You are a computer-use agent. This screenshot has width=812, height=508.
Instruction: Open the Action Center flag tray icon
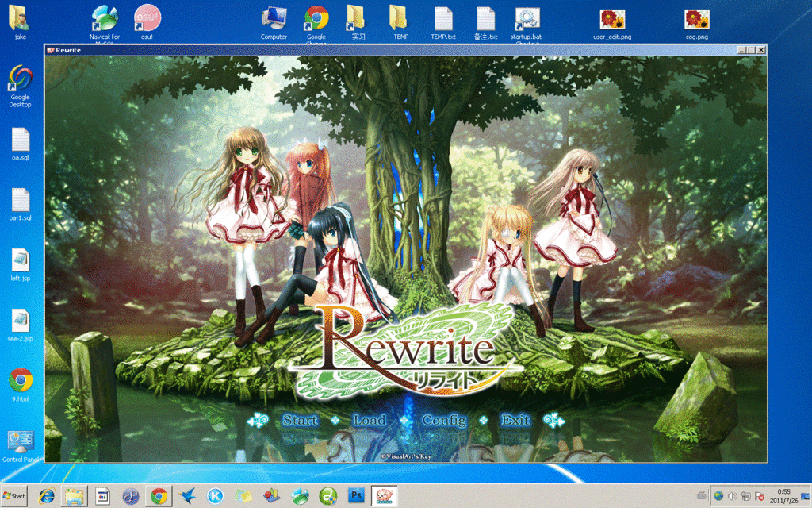pyautogui.click(x=759, y=496)
